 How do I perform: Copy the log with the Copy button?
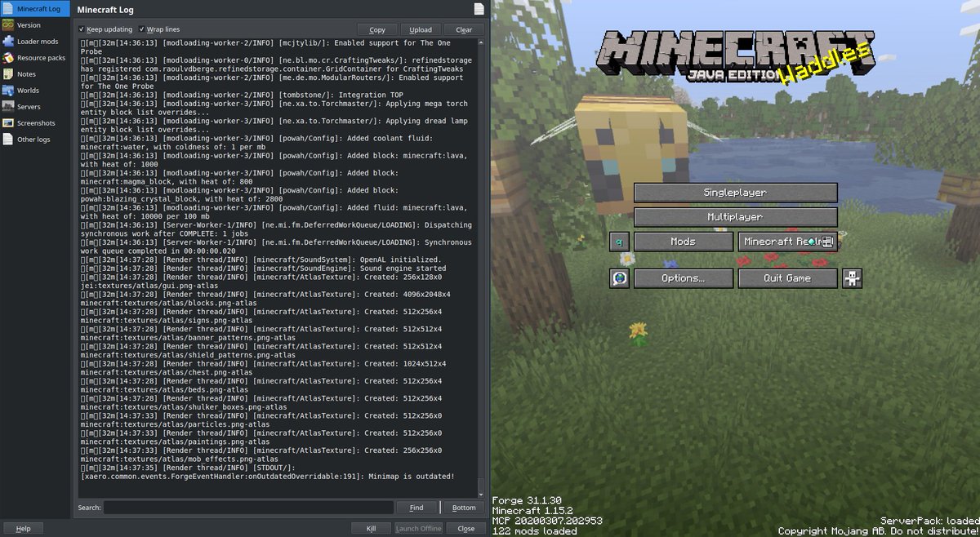[377, 29]
